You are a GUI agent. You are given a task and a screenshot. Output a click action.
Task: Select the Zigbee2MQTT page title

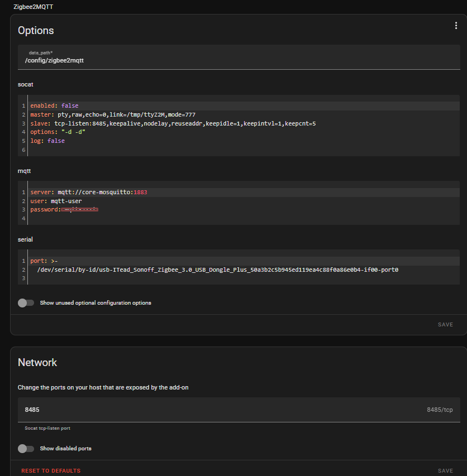(33, 7)
